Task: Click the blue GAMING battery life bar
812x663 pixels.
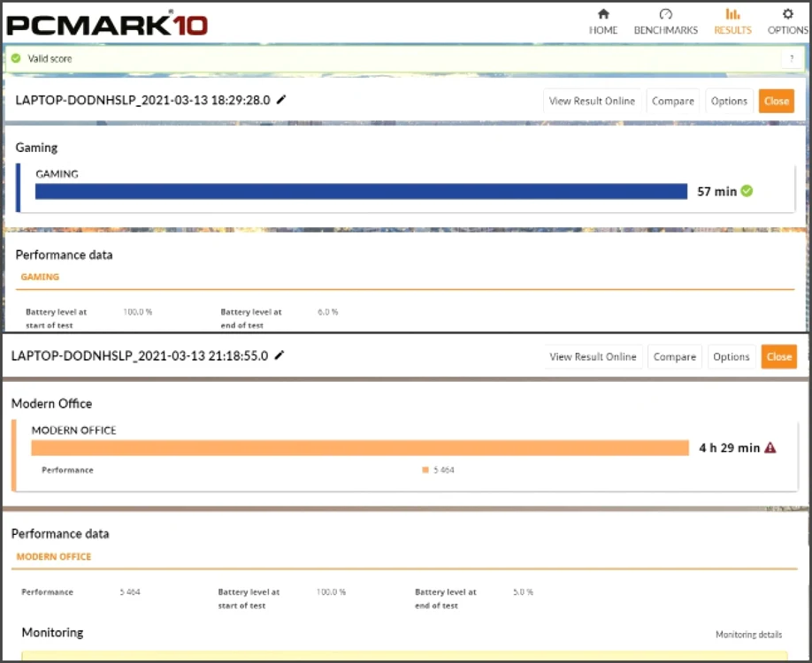Action: (361, 192)
